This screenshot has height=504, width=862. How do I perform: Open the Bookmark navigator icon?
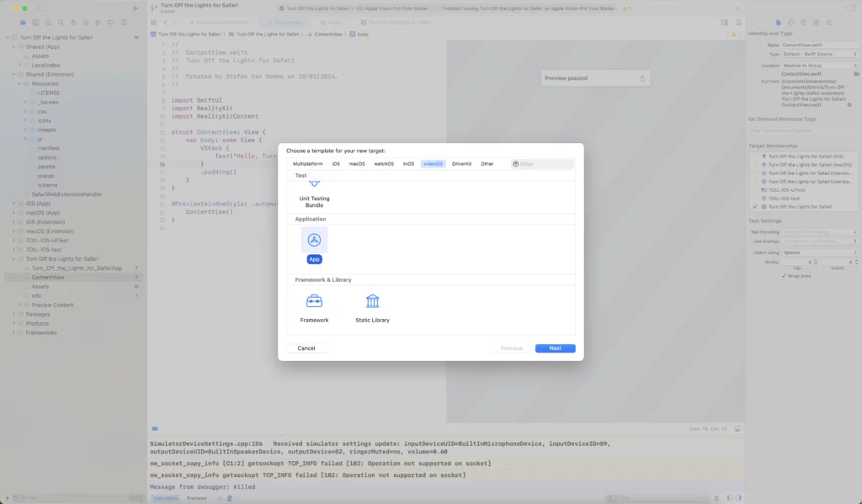(48, 23)
